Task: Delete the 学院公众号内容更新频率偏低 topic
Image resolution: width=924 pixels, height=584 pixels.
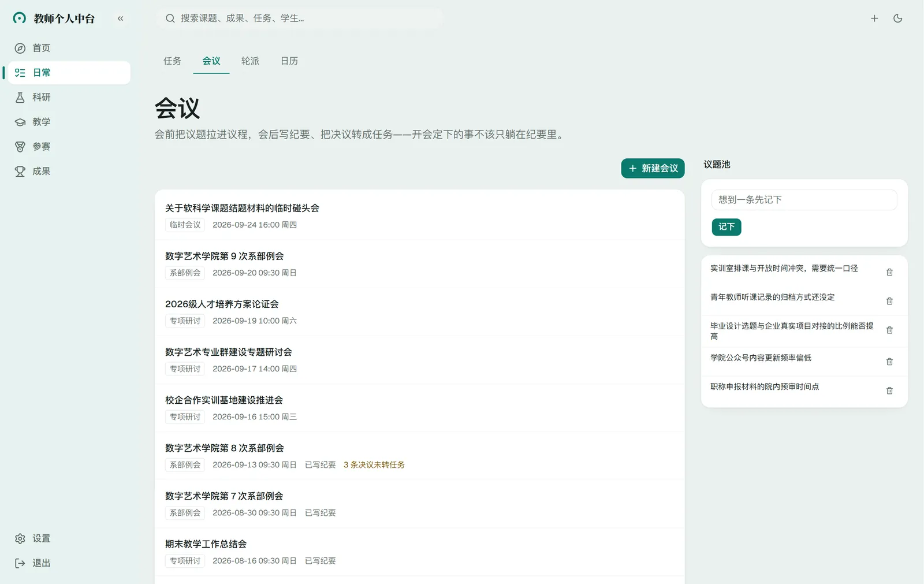Action: coord(890,362)
